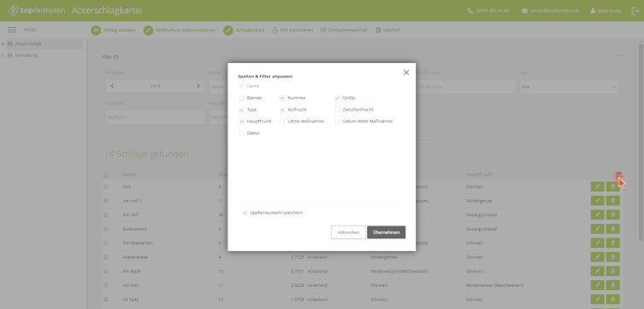Click the Abbrechen button
The height and width of the screenshot is (309, 644).
[x=348, y=232]
